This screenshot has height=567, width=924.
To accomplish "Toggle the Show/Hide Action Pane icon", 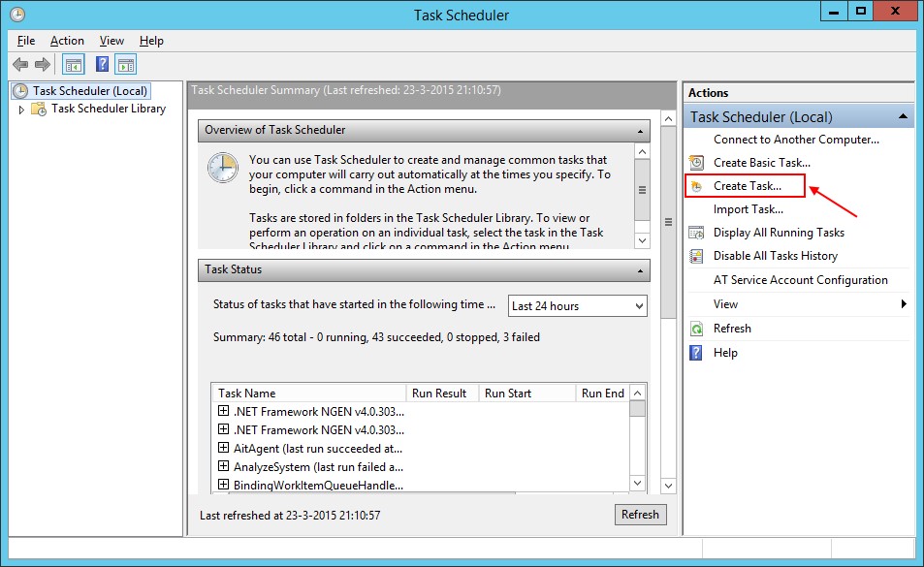I will click(x=125, y=65).
